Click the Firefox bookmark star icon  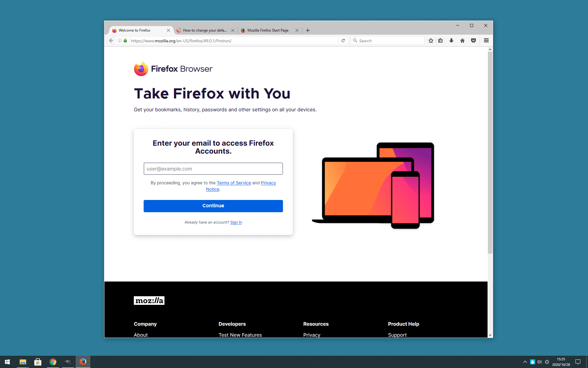pos(431,41)
